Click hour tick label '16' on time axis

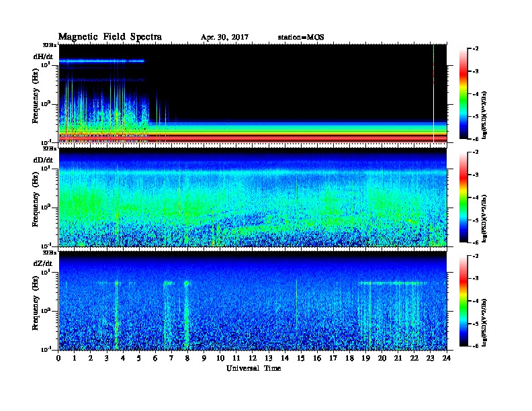click(x=317, y=358)
